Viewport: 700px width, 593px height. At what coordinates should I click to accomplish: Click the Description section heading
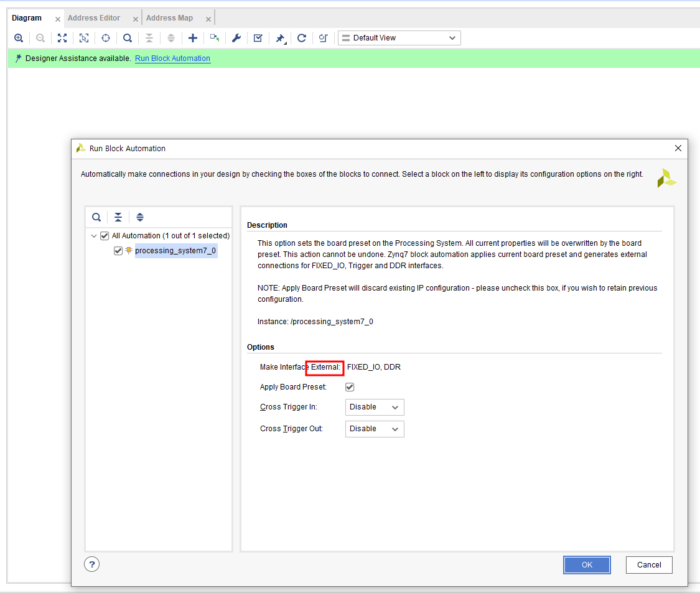267,225
